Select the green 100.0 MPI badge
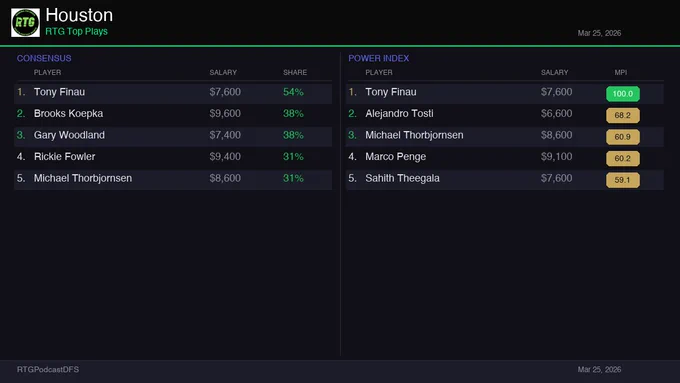 (622, 94)
